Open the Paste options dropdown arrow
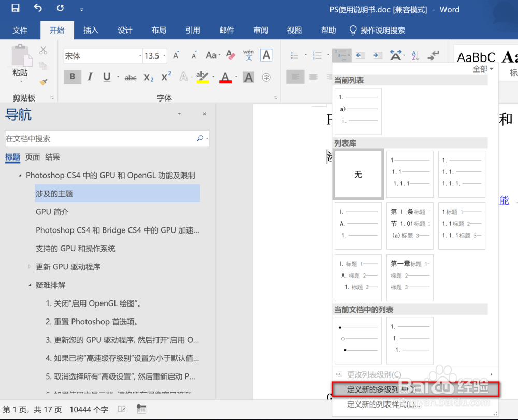 pos(21,81)
